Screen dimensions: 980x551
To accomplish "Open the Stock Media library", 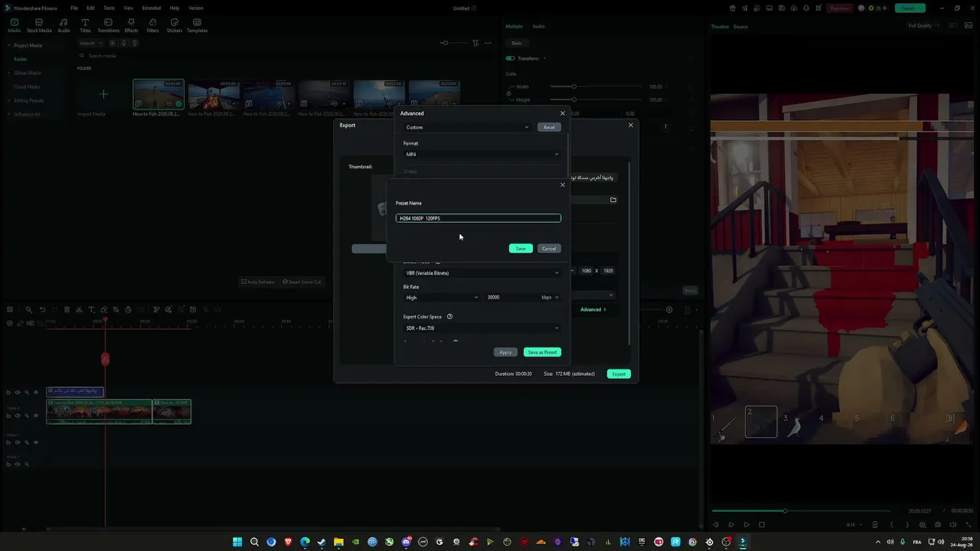I will coord(39,25).
